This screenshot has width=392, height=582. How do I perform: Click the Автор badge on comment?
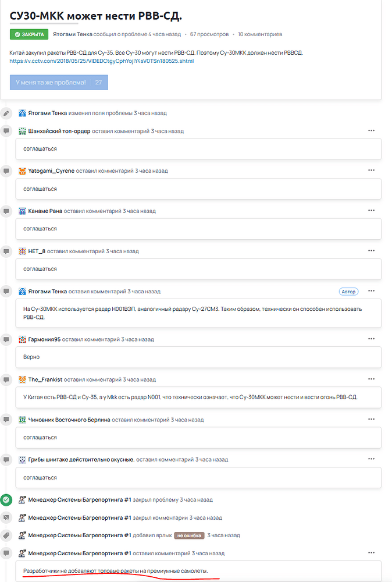click(348, 292)
